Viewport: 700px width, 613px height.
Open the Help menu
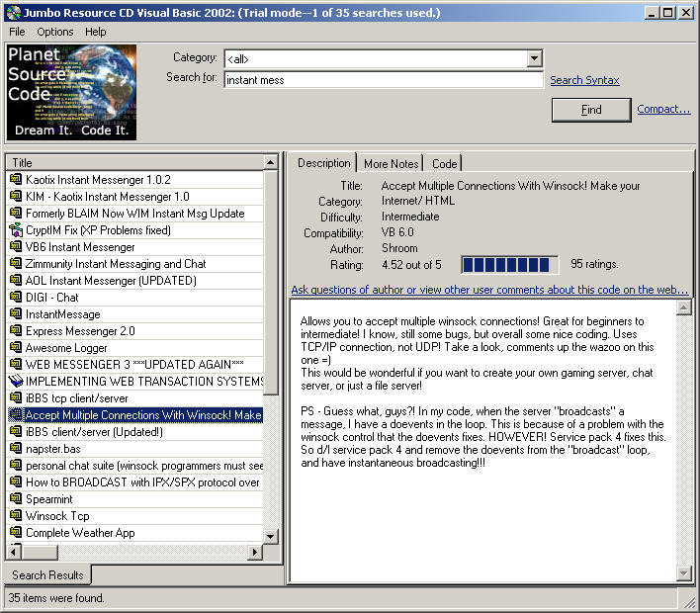[96, 33]
